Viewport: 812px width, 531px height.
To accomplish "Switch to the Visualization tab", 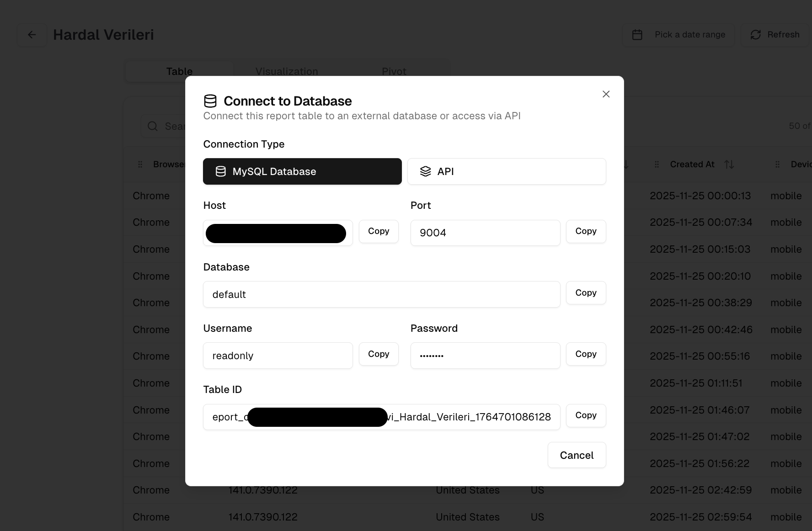I will 287,71.
